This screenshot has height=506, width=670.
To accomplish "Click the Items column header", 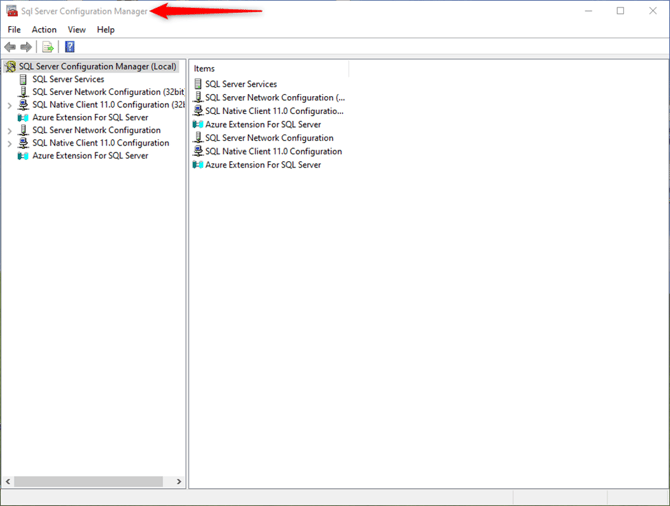I will [204, 69].
